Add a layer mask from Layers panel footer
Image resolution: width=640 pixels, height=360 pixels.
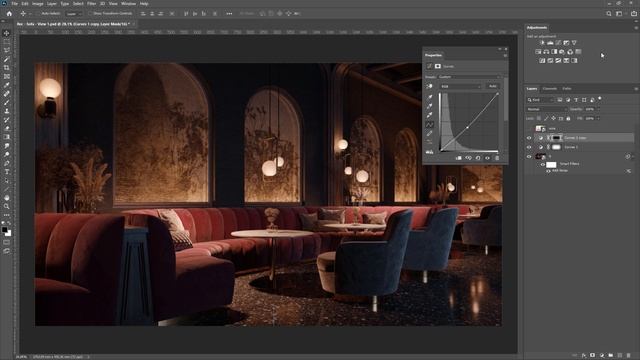pos(593,356)
